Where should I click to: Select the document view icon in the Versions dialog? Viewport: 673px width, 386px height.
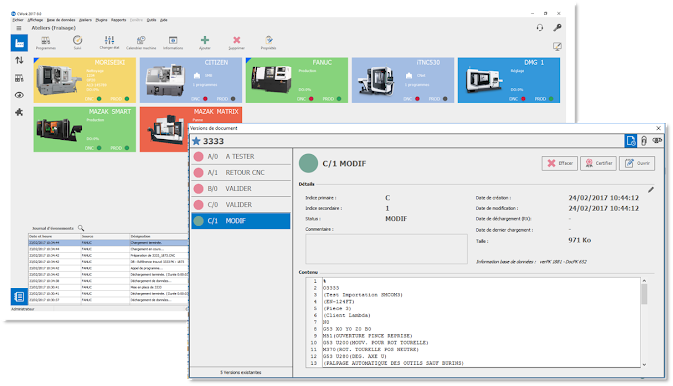631,141
